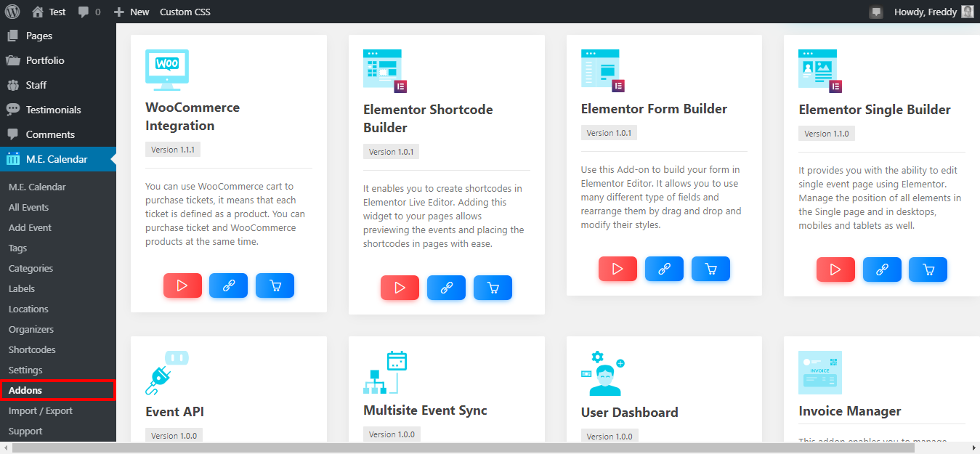Play video for WooCommerce Integration addon
This screenshot has width=980, height=454.
coord(182,285)
